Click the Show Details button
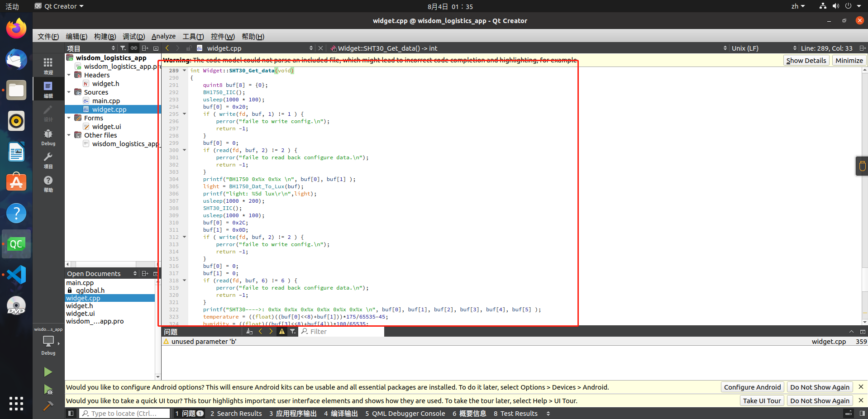 [x=806, y=60]
